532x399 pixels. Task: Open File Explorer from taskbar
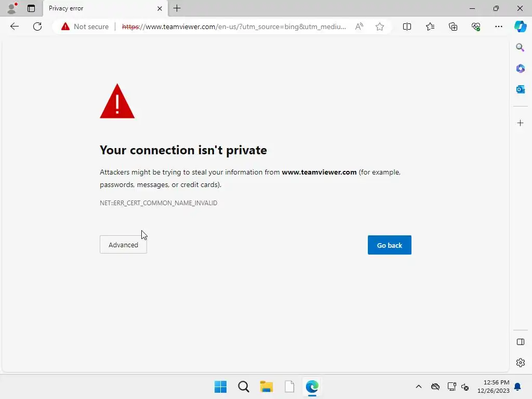(x=267, y=387)
